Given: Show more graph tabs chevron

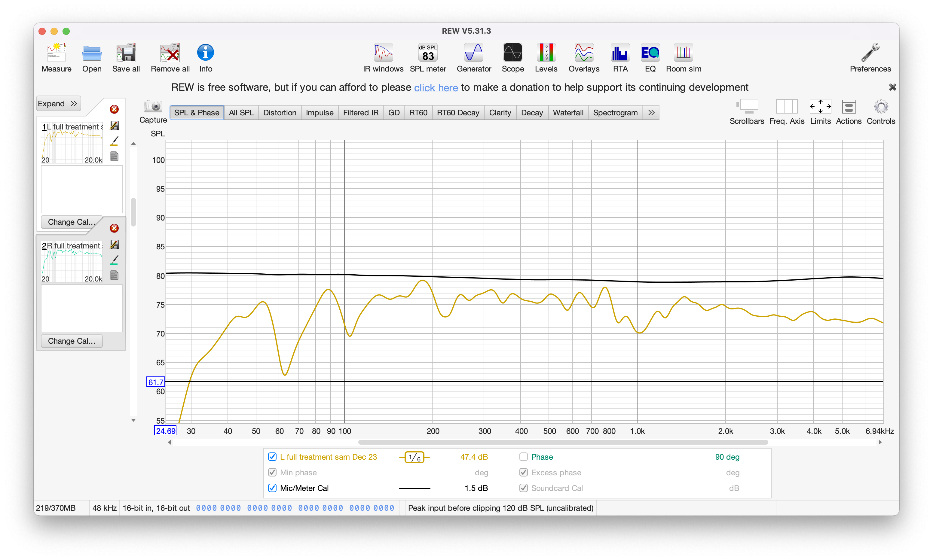Looking at the screenshot, I should tap(651, 113).
